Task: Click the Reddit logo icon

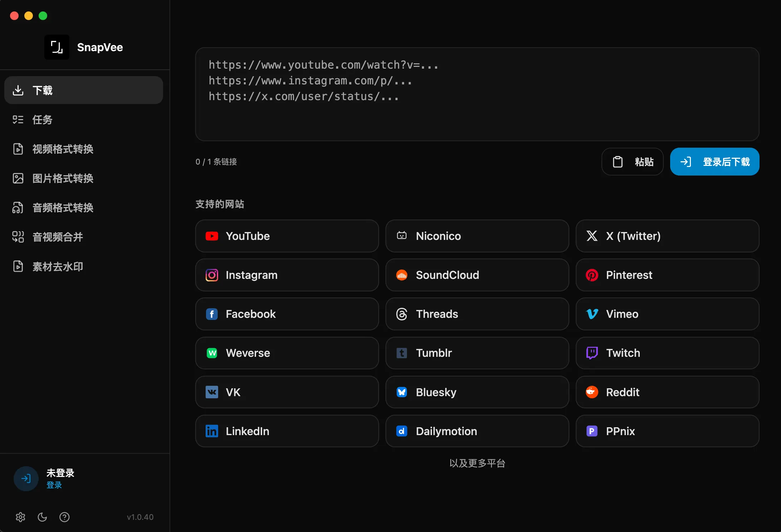Action: point(592,392)
